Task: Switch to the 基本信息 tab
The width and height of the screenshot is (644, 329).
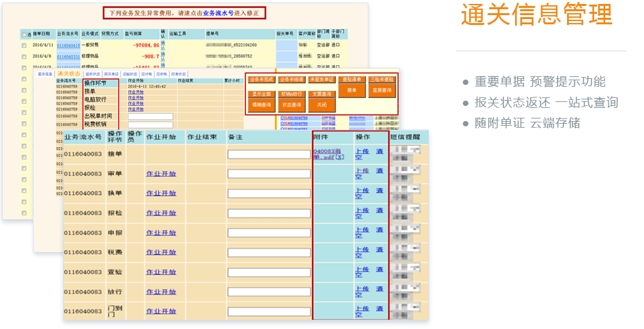Action: [45, 74]
